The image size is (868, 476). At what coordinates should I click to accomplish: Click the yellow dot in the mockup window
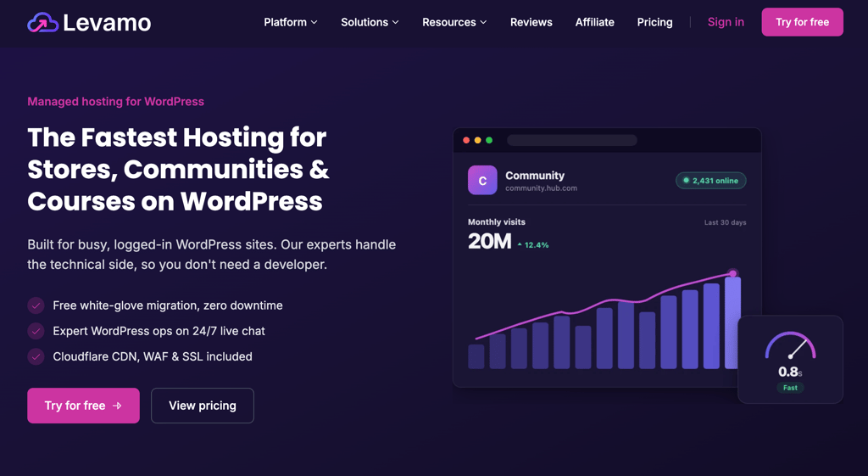click(478, 140)
